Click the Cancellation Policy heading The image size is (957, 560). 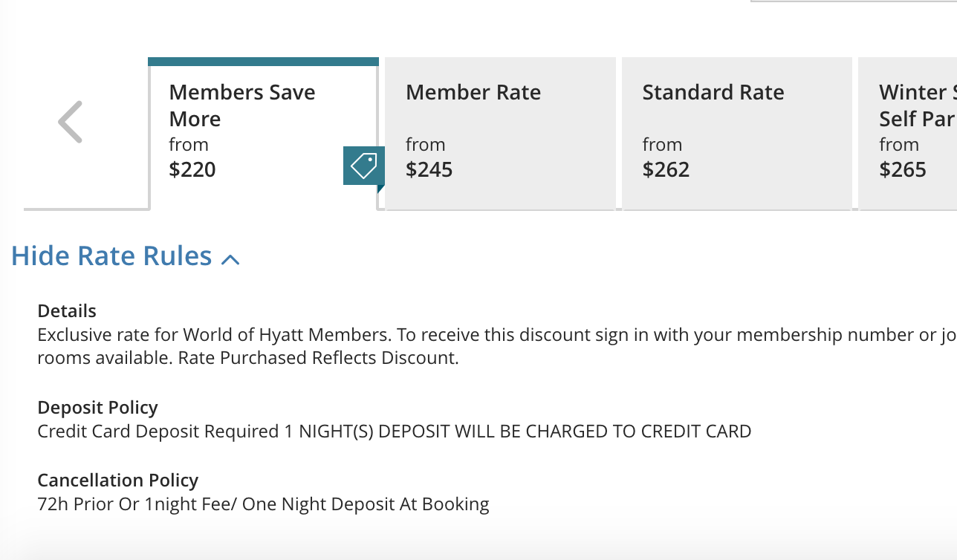117,480
